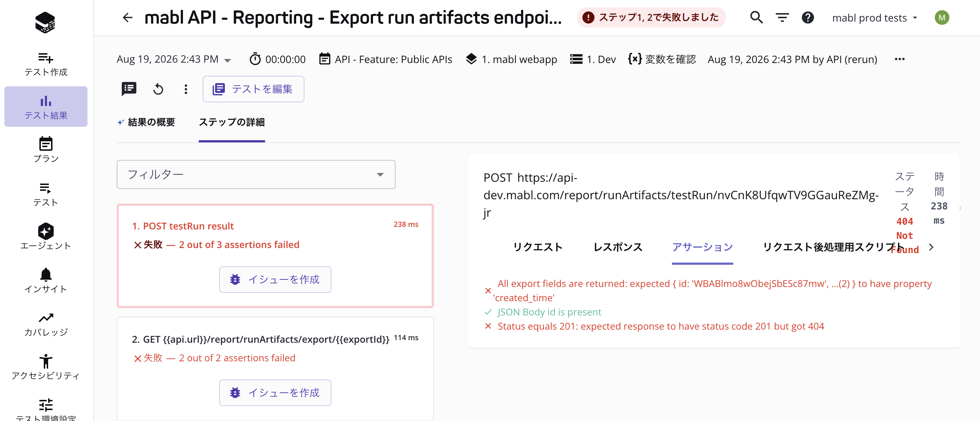Click the failed created_time assertion message
The width and height of the screenshot is (980, 421).
[x=712, y=291]
